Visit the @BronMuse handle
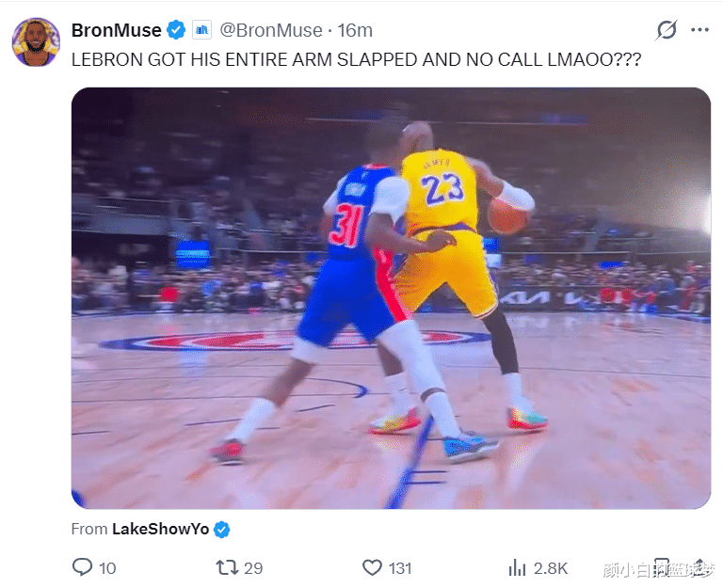The width and height of the screenshot is (723, 588). (x=271, y=30)
